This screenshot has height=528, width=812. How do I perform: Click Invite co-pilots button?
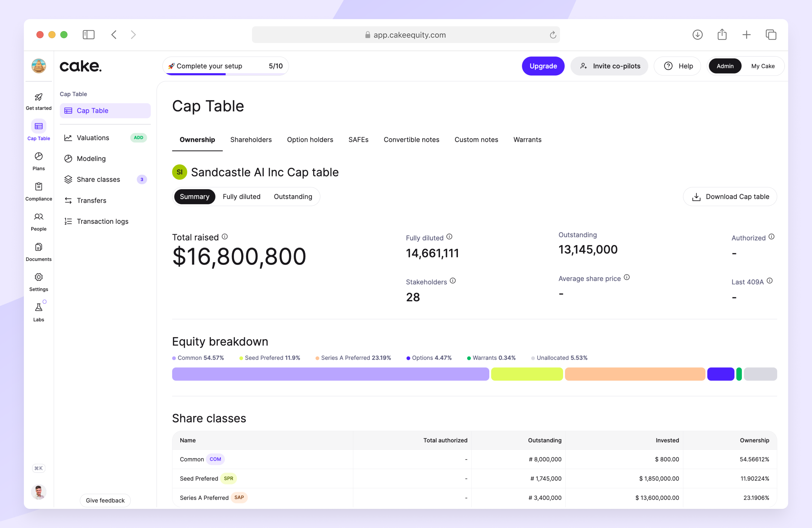click(x=609, y=66)
